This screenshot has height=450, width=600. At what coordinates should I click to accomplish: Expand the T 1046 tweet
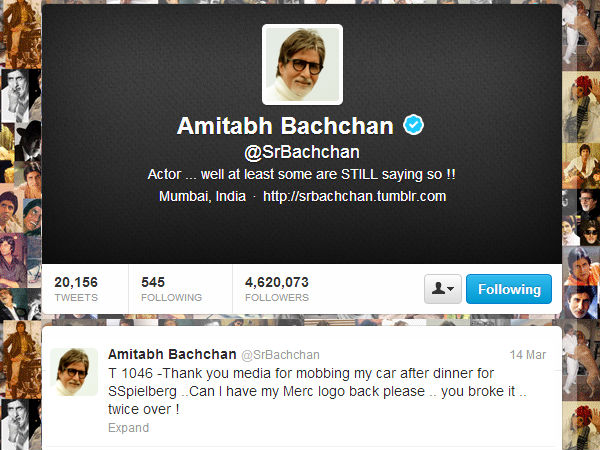128,427
